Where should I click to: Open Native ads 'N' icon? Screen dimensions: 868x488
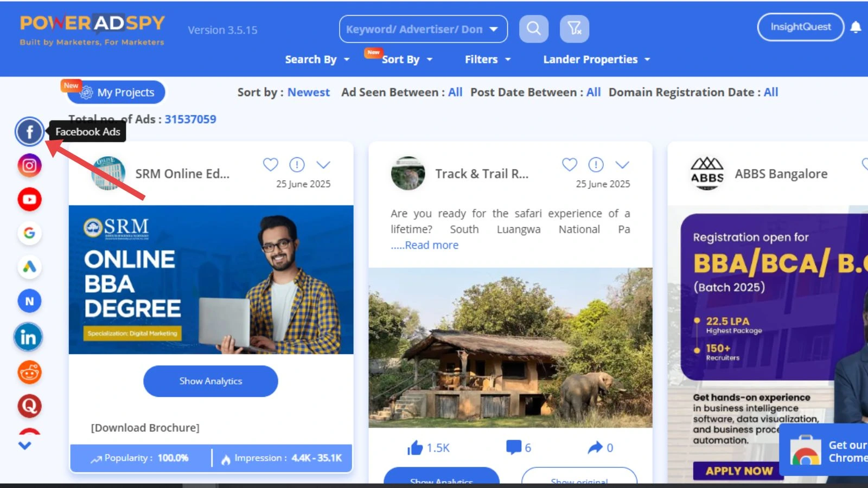coord(29,301)
